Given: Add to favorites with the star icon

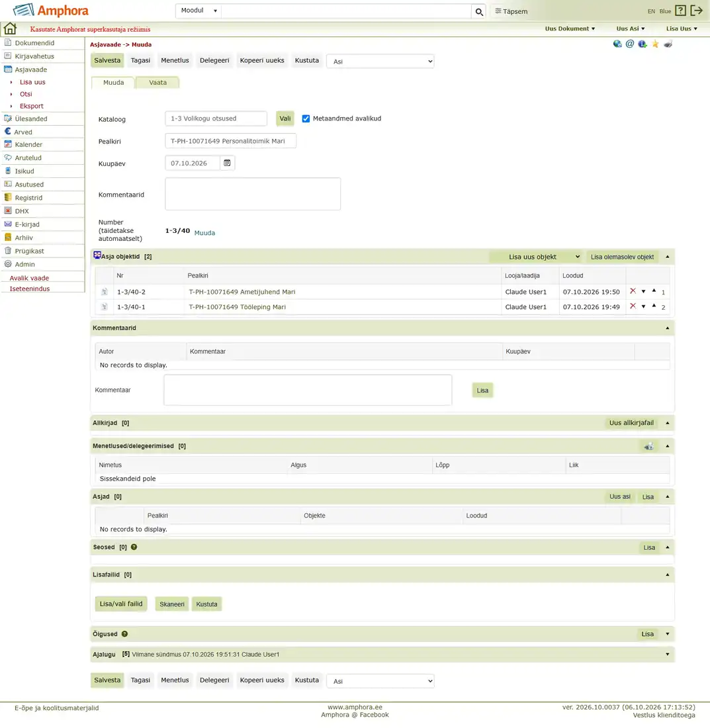Looking at the screenshot, I should click(655, 44).
